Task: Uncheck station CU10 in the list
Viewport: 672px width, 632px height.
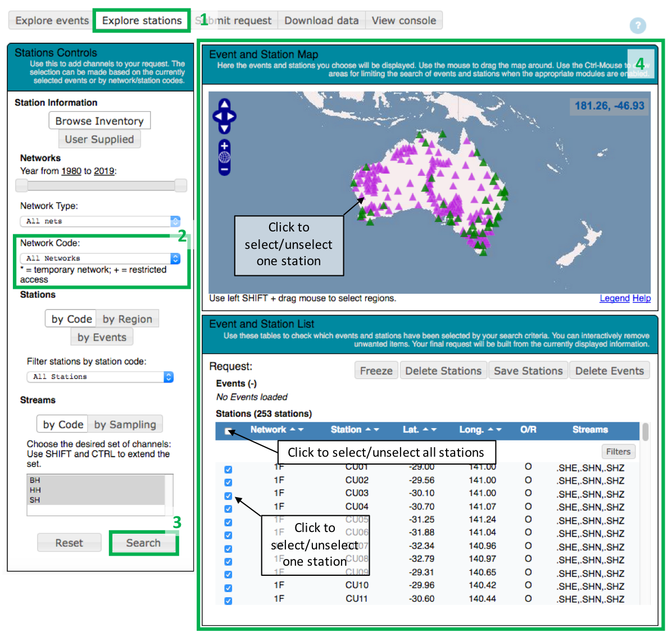Action: [x=228, y=588]
